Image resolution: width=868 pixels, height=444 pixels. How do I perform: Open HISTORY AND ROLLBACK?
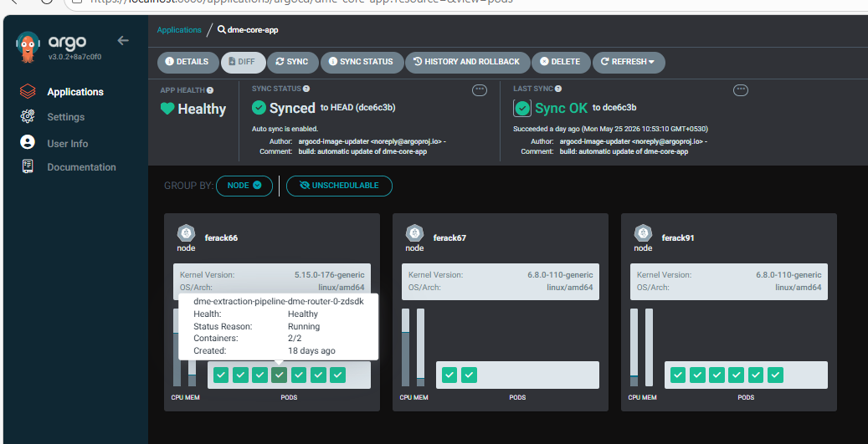pyautogui.click(x=467, y=62)
